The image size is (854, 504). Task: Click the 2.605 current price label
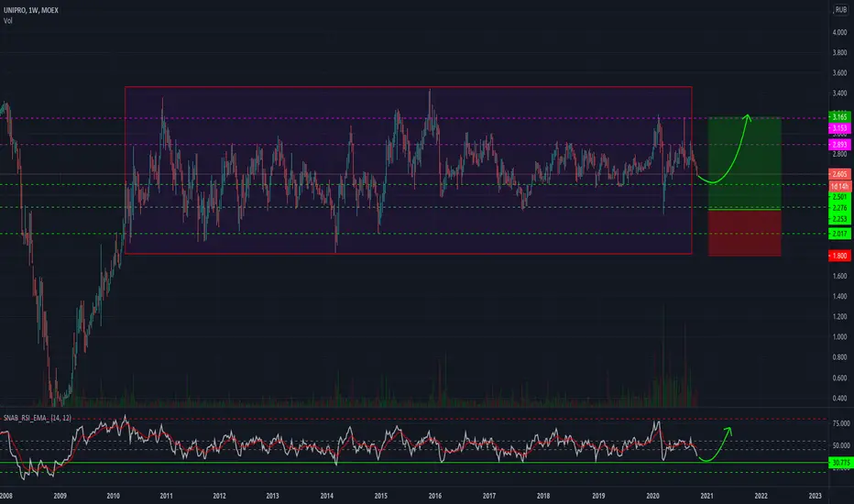point(839,174)
